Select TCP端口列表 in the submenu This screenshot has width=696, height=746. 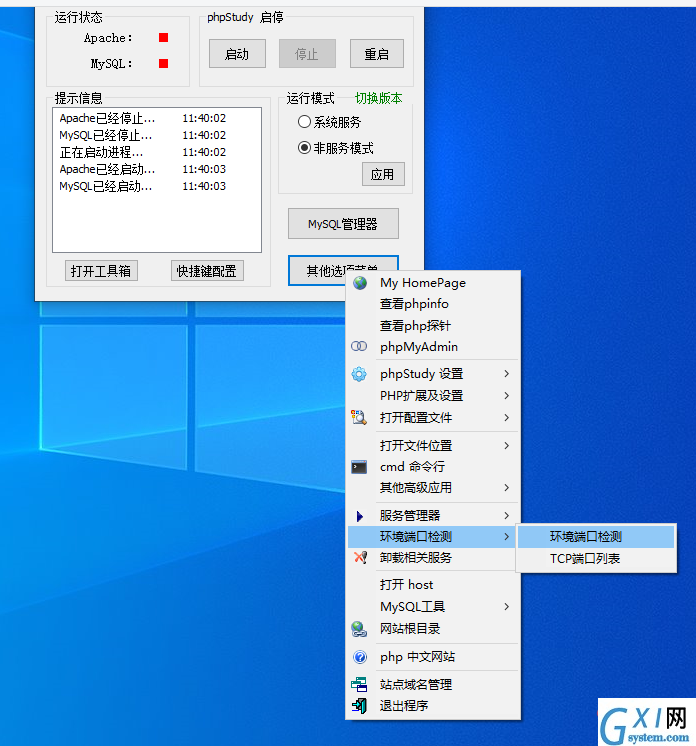pyautogui.click(x=596, y=559)
